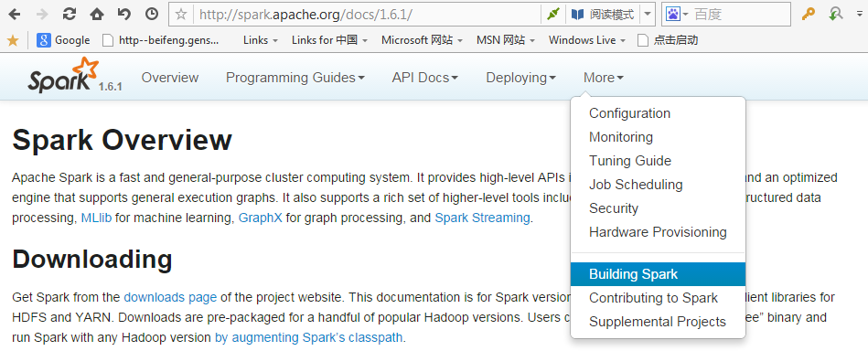The width and height of the screenshot is (868, 351).
Task: Expand the Microsoft 网站 bookmark folder
Action: coord(422,40)
